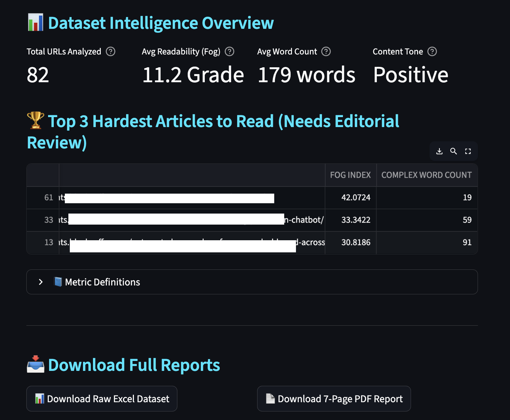Select row index 33 in the table
Image resolution: width=510 pixels, height=420 pixels.
click(x=43, y=220)
